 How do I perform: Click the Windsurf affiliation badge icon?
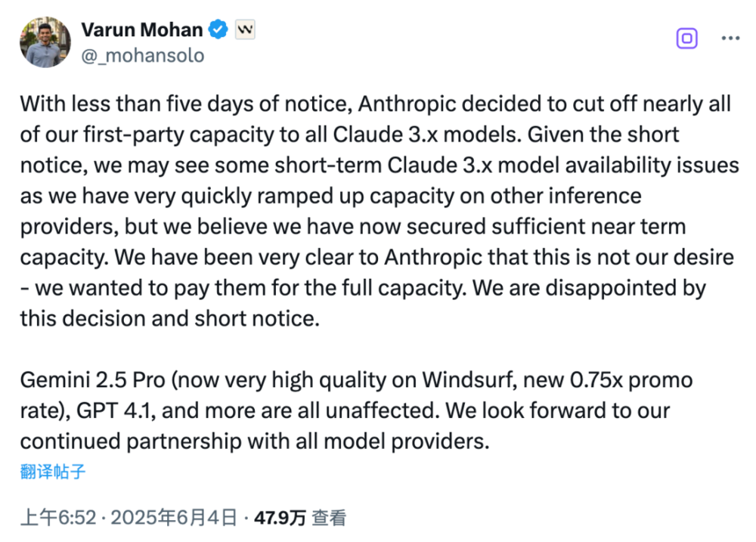click(x=245, y=30)
